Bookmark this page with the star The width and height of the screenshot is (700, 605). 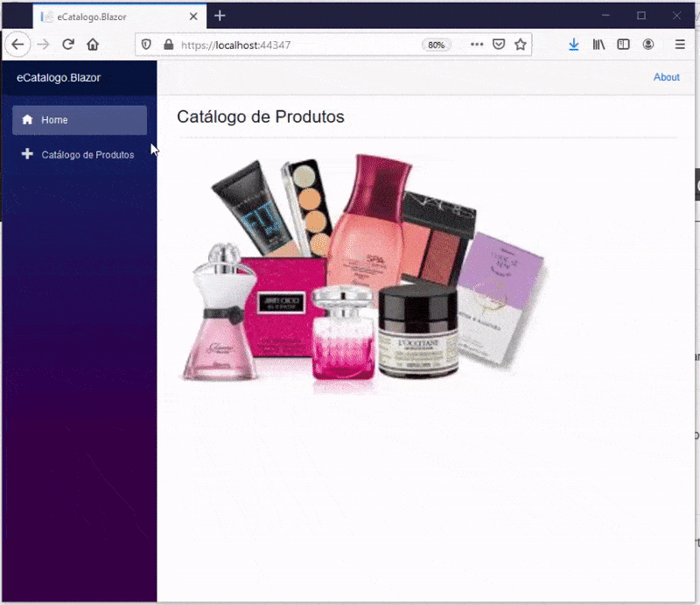point(521,45)
